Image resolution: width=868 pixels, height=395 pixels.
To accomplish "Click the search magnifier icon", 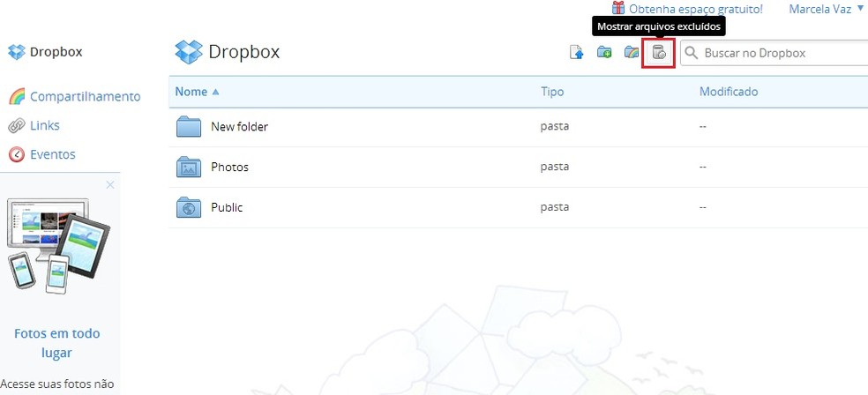I will 691,53.
